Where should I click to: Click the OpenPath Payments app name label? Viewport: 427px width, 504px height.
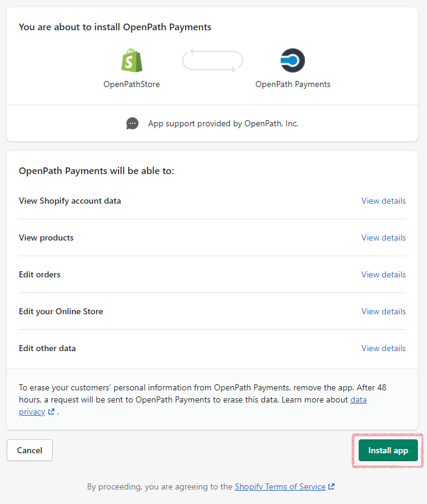point(293,84)
